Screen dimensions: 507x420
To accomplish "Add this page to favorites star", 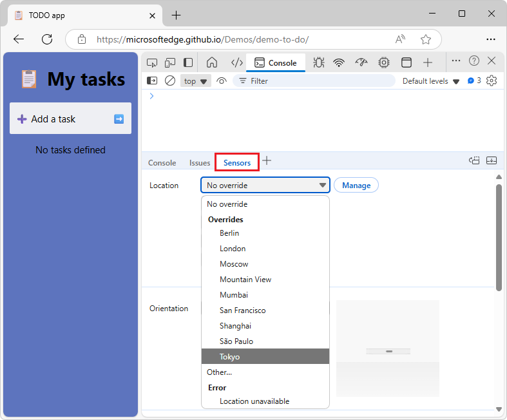I will click(426, 39).
